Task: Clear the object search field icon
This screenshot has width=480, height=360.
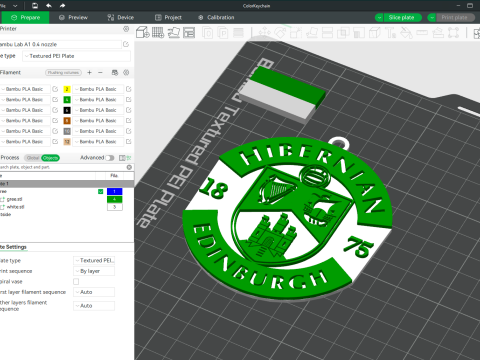Action: 129,167
